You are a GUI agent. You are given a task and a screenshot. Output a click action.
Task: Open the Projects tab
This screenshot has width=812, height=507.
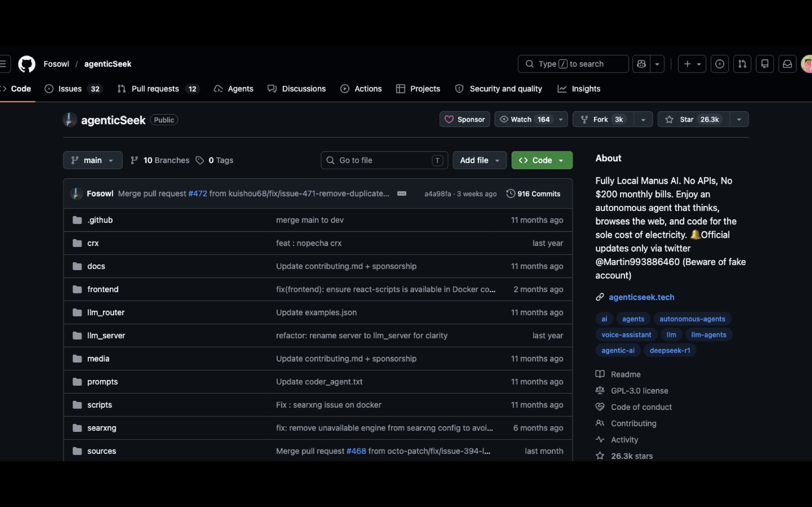coord(418,89)
